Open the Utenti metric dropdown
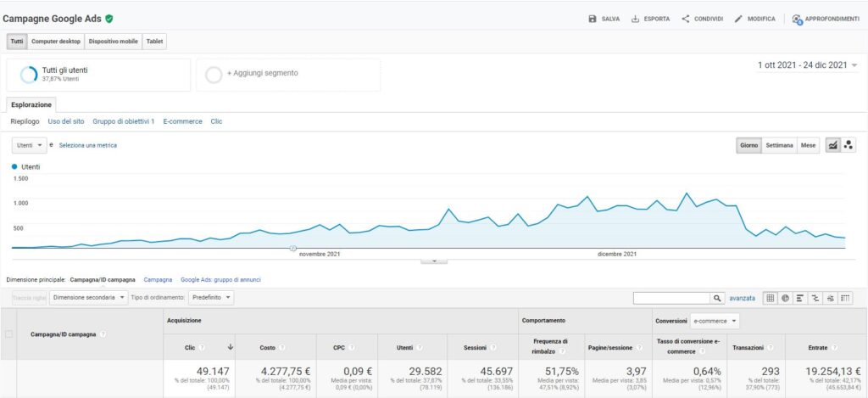Image resolution: width=868 pixels, height=398 pixels. click(x=29, y=145)
